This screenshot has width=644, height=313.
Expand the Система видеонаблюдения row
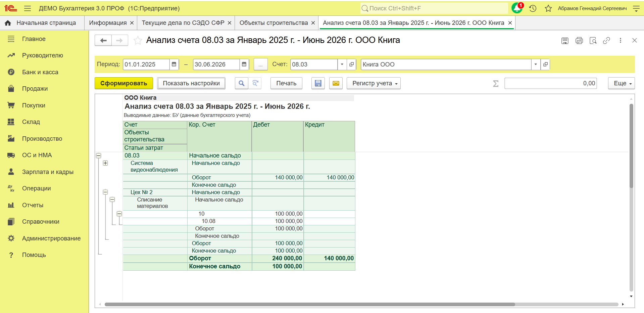[x=105, y=163]
